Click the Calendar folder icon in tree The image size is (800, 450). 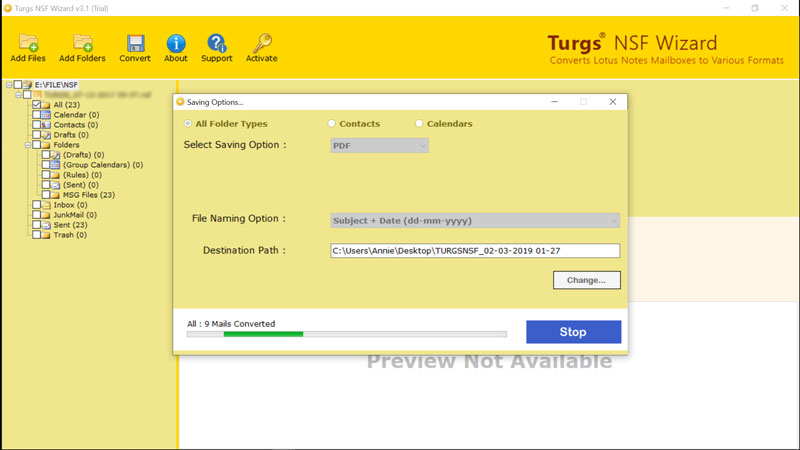(x=46, y=115)
